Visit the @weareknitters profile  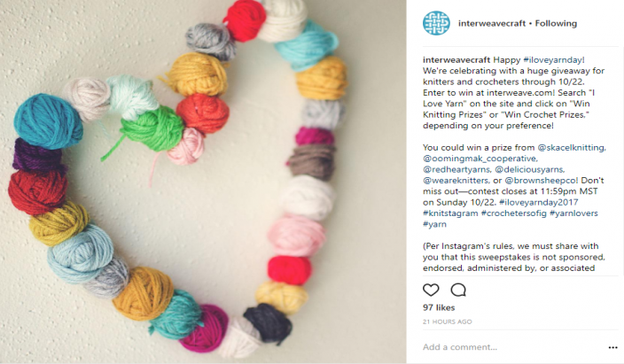(x=456, y=180)
